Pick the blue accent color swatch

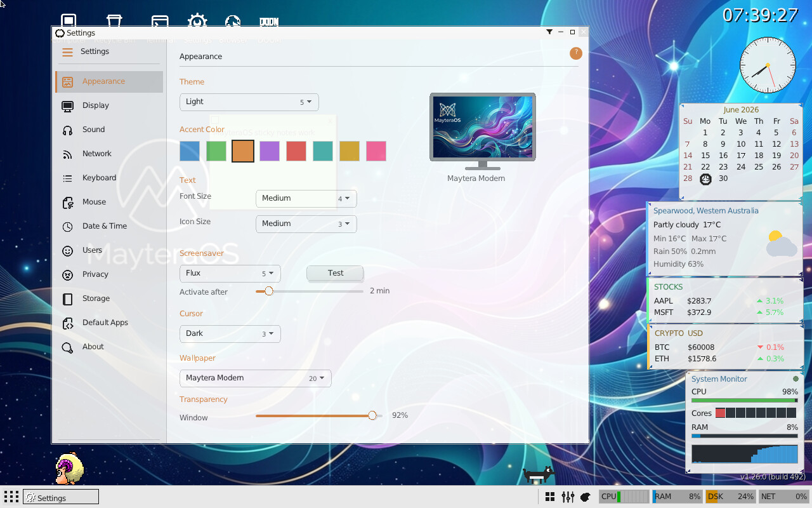coord(190,151)
